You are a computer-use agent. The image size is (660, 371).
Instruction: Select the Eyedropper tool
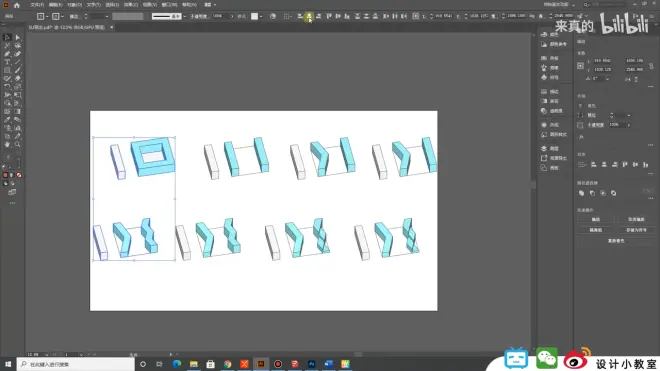click(x=7, y=120)
